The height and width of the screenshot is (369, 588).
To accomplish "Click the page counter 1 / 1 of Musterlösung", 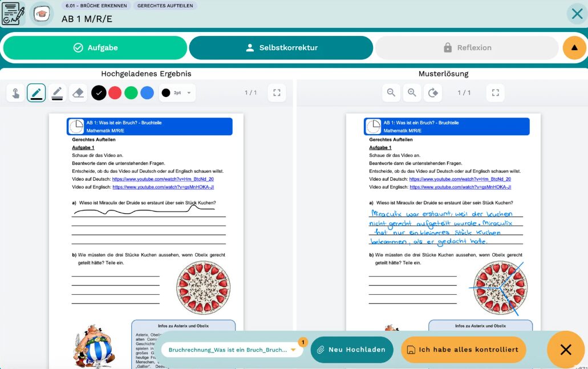I will coord(464,92).
